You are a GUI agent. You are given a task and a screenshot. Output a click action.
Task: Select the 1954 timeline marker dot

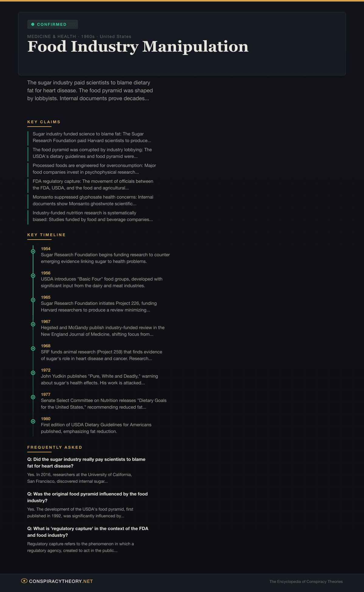tap(33, 251)
